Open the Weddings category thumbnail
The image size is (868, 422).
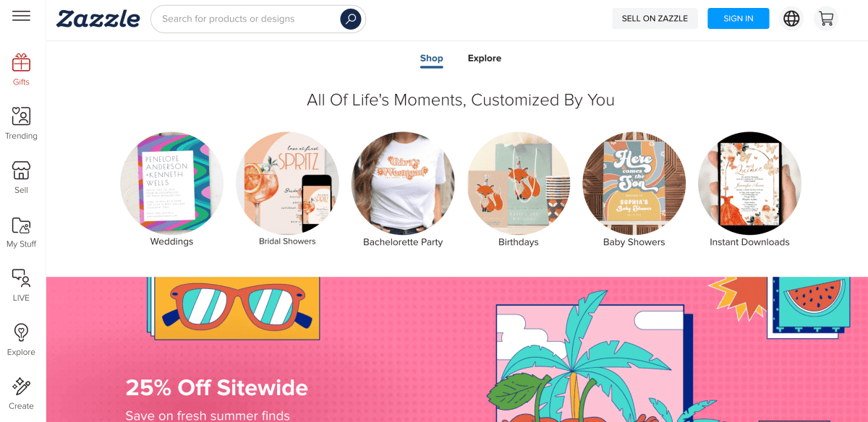(x=172, y=184)
